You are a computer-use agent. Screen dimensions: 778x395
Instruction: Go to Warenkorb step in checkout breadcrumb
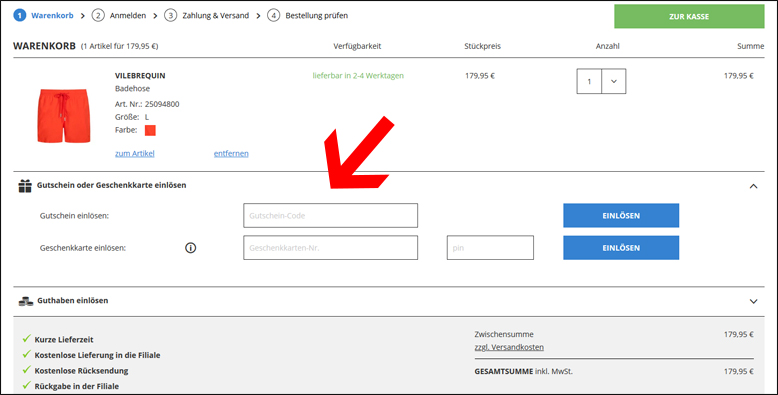[52, 15]
